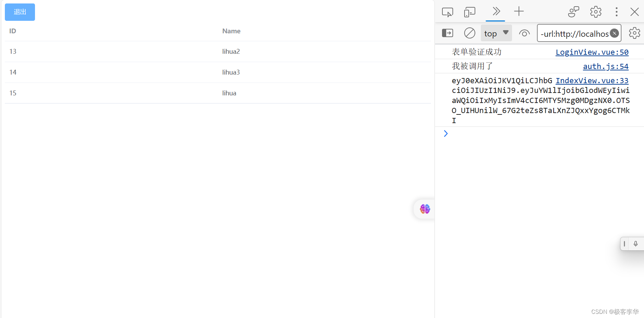The height and width of the screenshot is (318, 644).
Task: Clear the console with the circle-slash icon
Action: [470, 33]
